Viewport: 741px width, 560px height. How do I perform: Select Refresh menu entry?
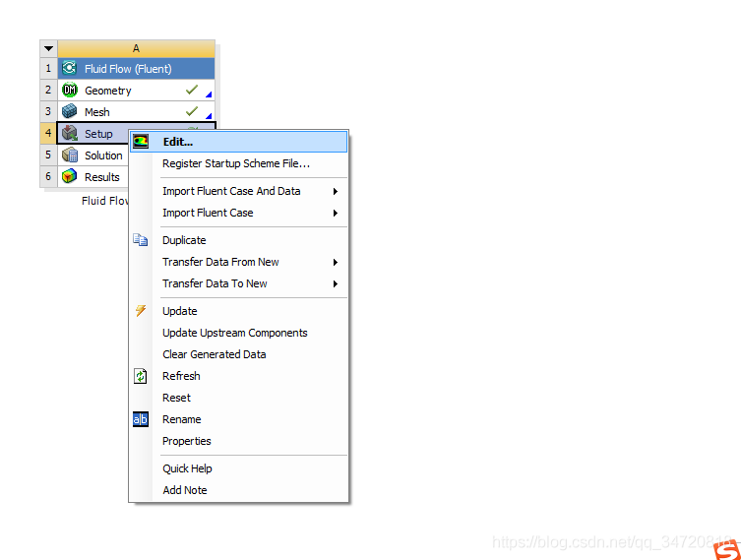coord(239,376)
